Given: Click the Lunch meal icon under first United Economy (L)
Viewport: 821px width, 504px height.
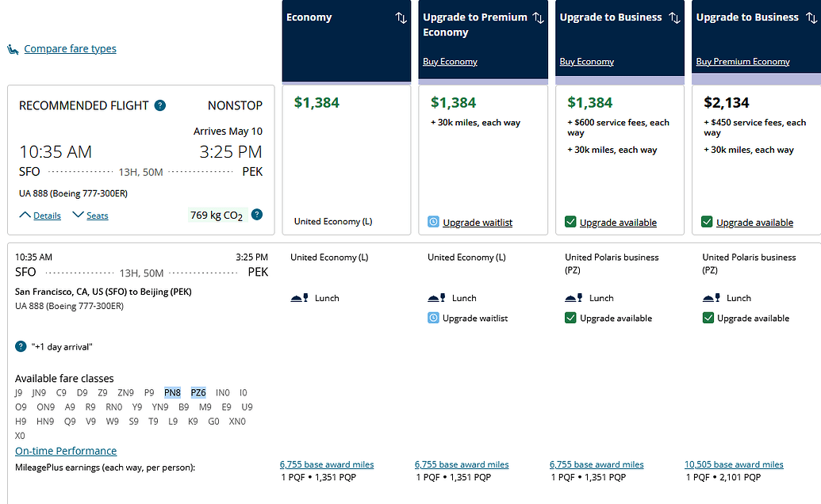Looking at the screenshot, I should click(300, 298).
